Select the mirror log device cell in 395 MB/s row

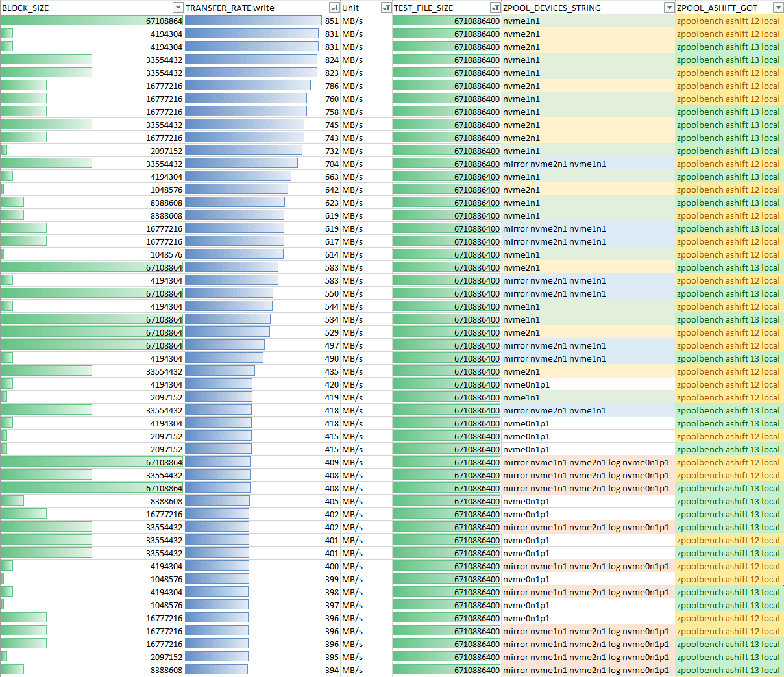tap(588, 657)
